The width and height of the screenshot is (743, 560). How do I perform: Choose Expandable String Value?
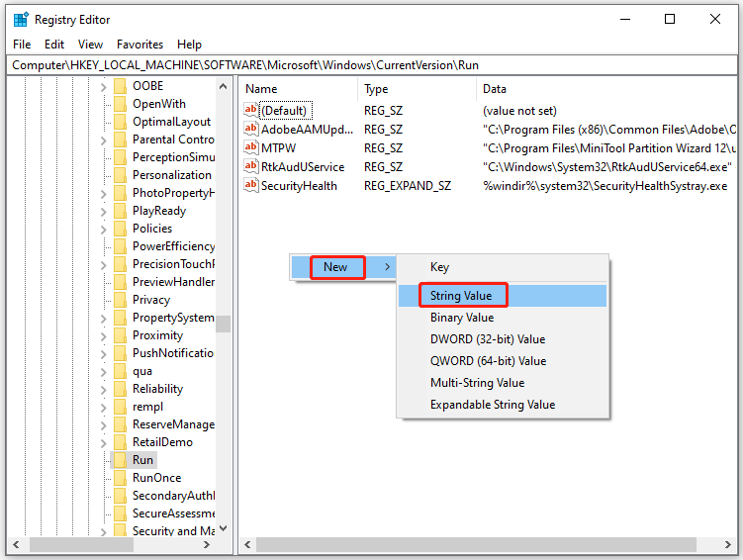503,405
